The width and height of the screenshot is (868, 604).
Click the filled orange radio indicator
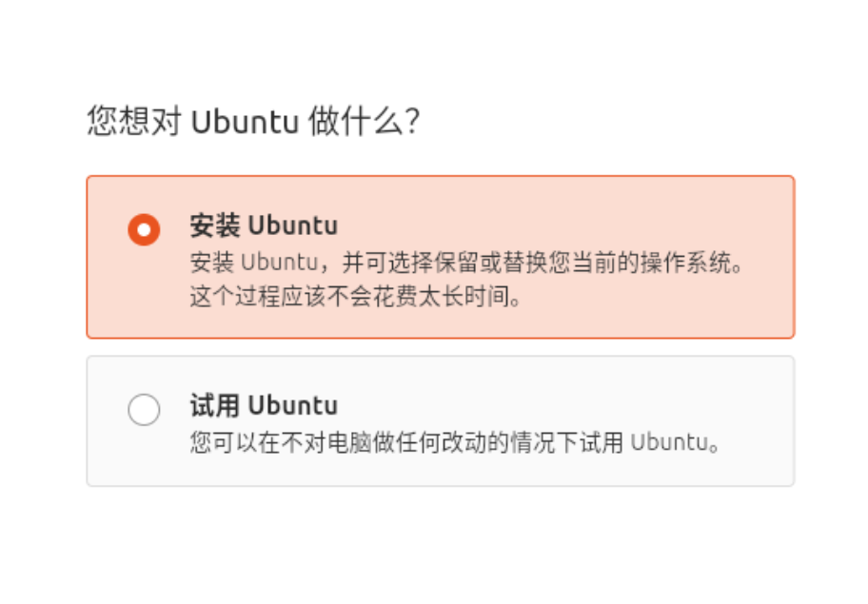click(144, 228)
